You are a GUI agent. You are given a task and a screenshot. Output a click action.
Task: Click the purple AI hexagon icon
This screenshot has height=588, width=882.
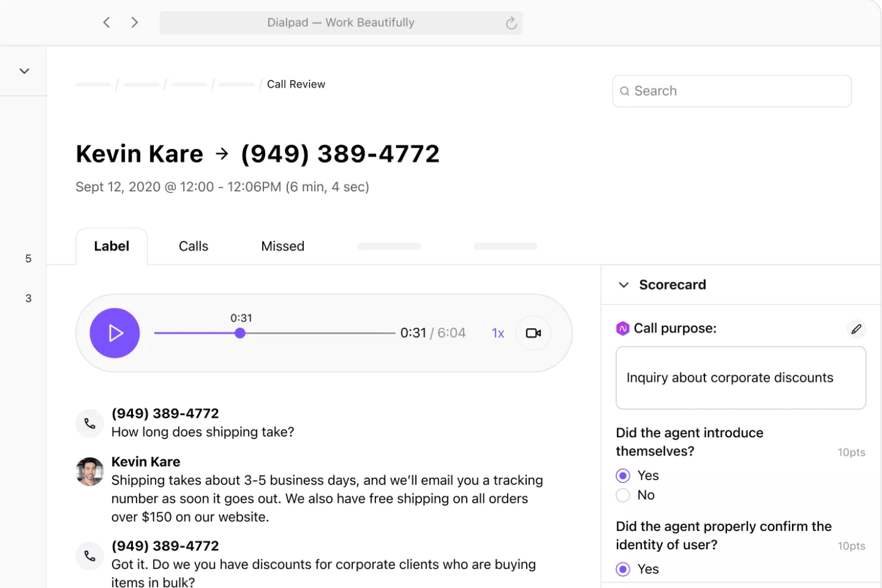click(623, 328)
